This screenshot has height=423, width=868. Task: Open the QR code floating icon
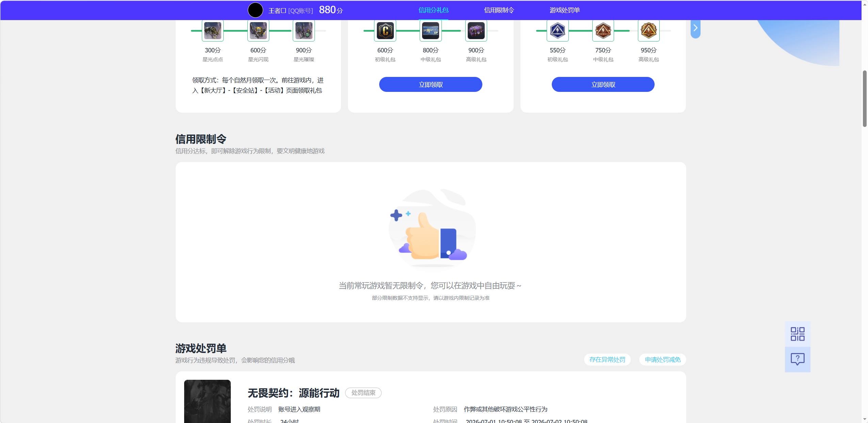tap(798, 334)
